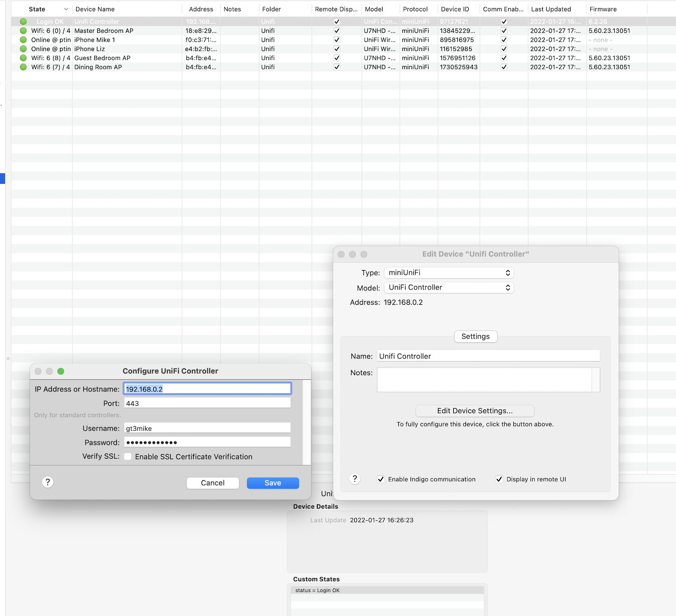
Task: Click green status dot for iPhone Liz
Action: tap(23, 49)
